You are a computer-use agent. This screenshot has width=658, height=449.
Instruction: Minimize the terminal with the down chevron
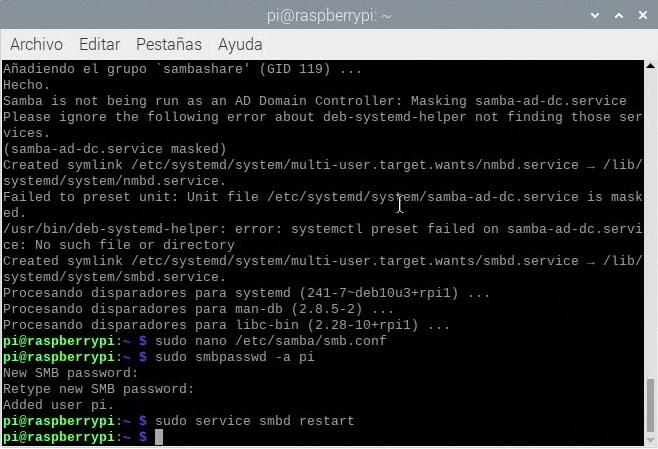[x=595, y=16]
